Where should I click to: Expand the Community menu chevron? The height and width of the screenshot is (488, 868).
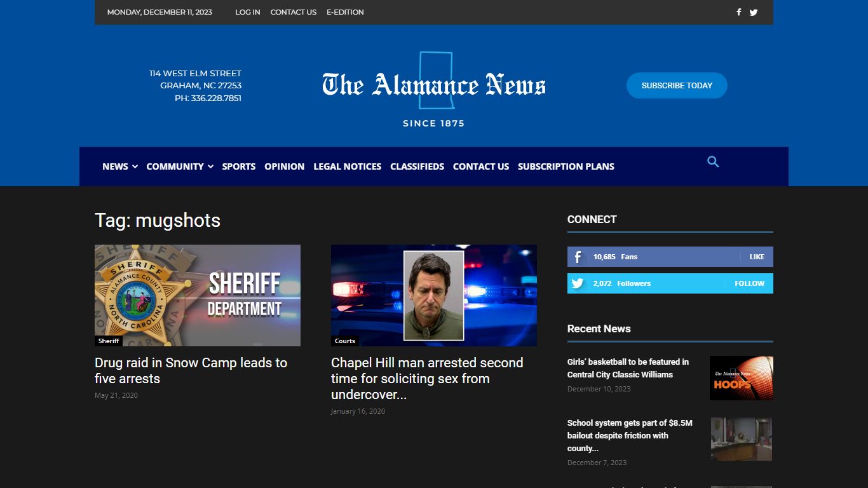[x=210, y=166]
